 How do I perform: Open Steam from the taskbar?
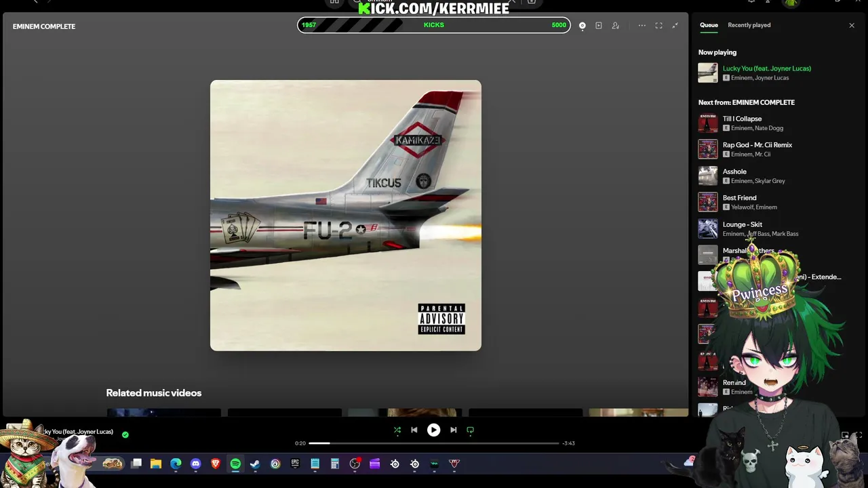point(255,464)
